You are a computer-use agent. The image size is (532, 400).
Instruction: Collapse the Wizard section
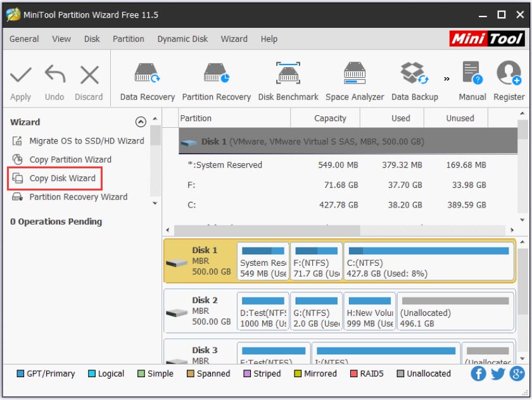click(x=141, y=122)
